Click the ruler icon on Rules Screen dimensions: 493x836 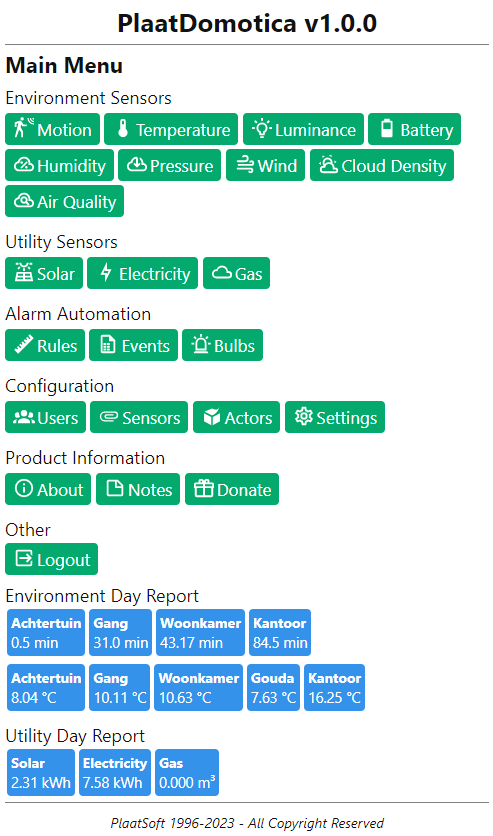click(x=23, y=345)
